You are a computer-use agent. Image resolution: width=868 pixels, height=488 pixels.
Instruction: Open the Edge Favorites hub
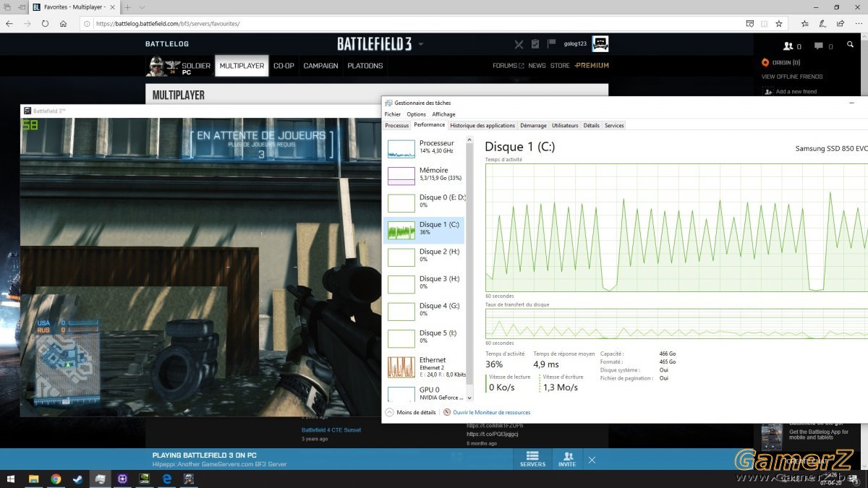point(805,23)
